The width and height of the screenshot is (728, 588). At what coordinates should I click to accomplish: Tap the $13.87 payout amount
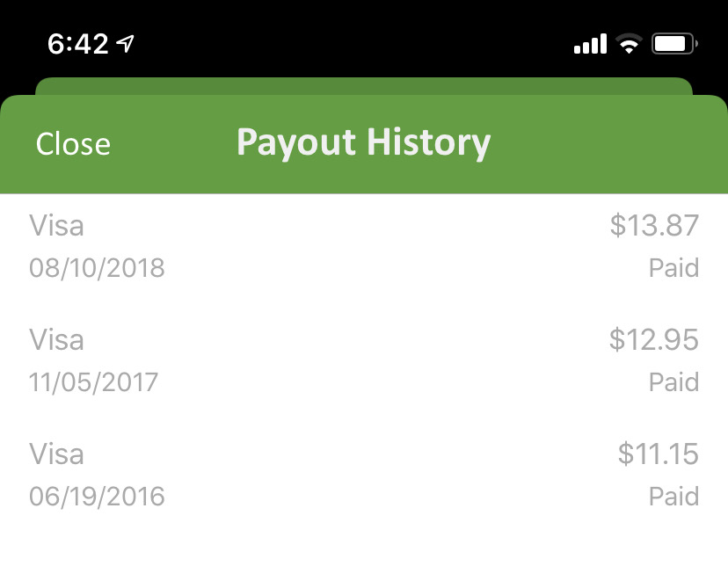[654, 226]
